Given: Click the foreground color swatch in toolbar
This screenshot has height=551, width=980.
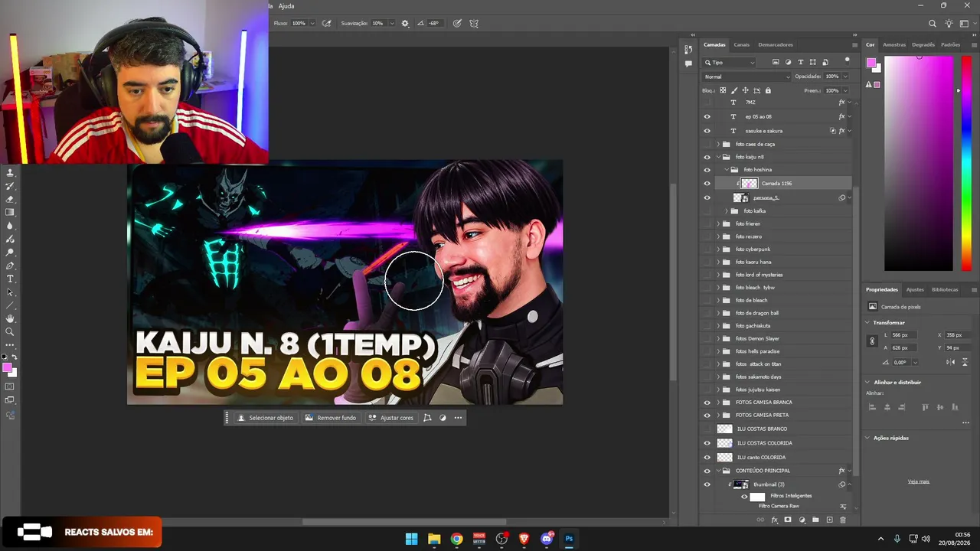Looking at the screenshot, I should [7, 368].
